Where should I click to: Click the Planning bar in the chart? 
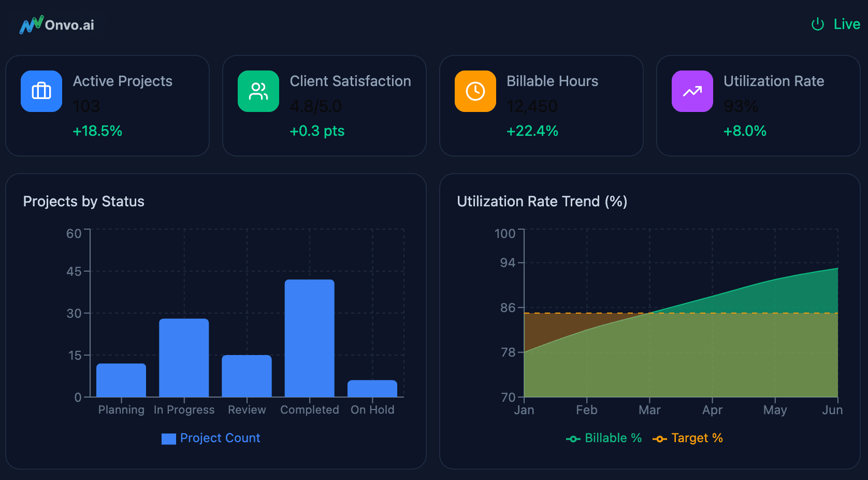click(x=121, y=380)
